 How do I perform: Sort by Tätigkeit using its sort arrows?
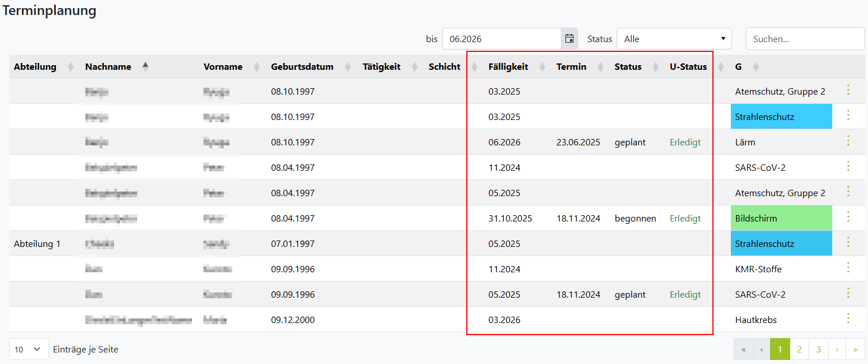(414, 67)
